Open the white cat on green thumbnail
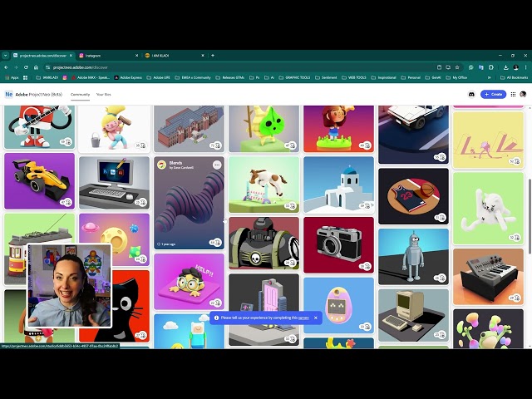Image resolution: width=532 pixels, height=399 pixels. pyautogui.click(x=488, y=209)
